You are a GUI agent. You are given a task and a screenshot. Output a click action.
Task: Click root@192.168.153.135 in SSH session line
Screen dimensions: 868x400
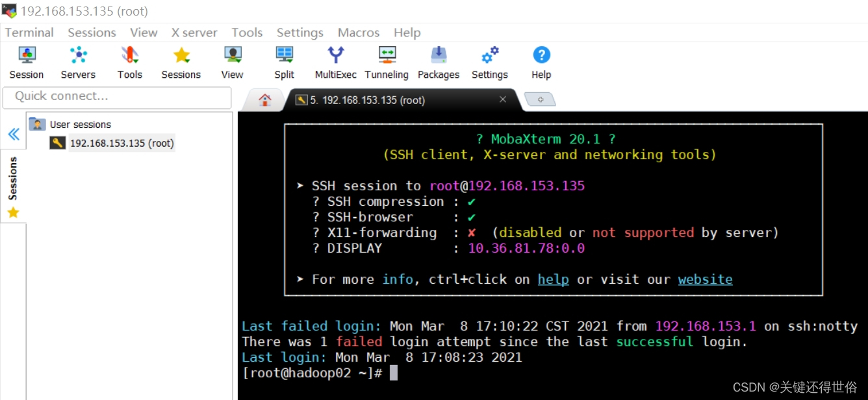pyautogui.click(x=507, y=186)
